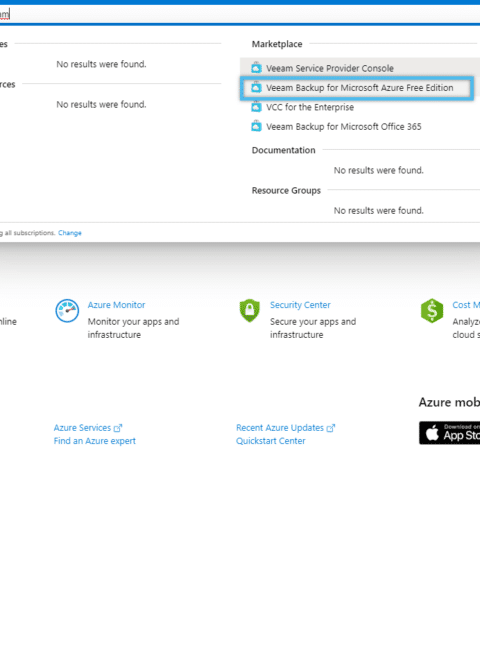Open the Azure Monitor link

[x=116, y=305]
